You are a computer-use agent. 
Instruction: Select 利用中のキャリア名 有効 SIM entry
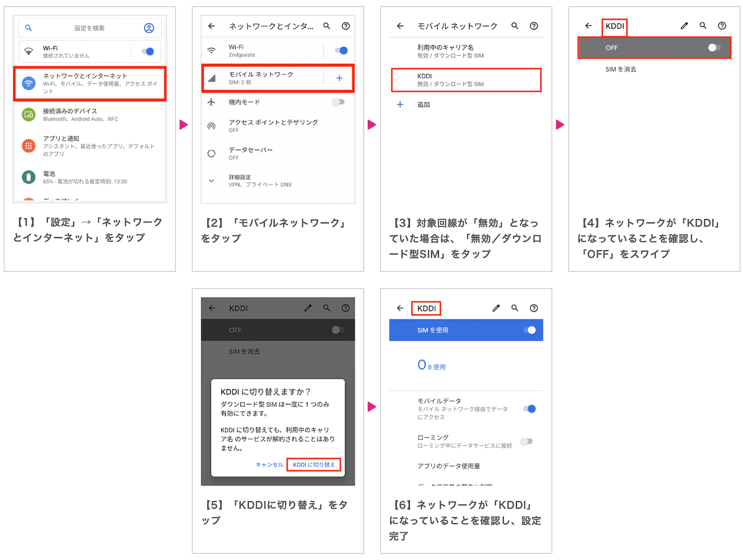466,52
